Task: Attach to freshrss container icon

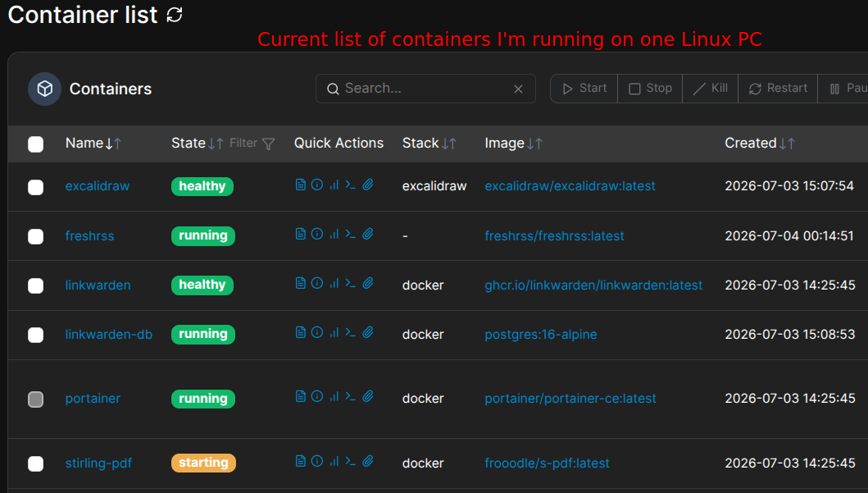Action: [368, 234]
